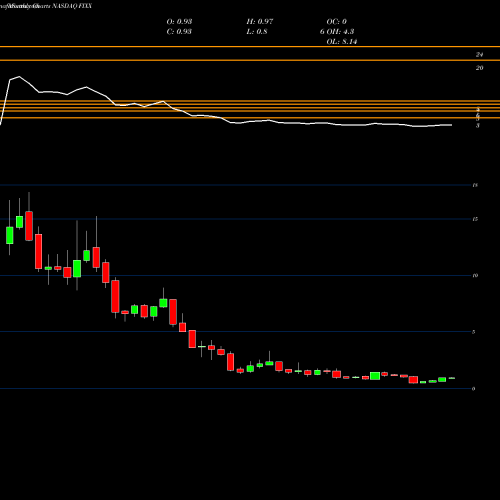500x500 pixels.
Task: Click the 'OL: 8.14' reading
Action: pos(342,41)
